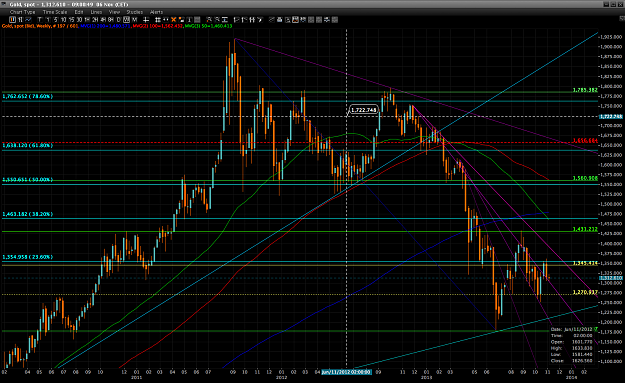Select the monthly M timeframe
This screenshot has width=625, height=383.
pyautogui.click(x=134, y=20)
